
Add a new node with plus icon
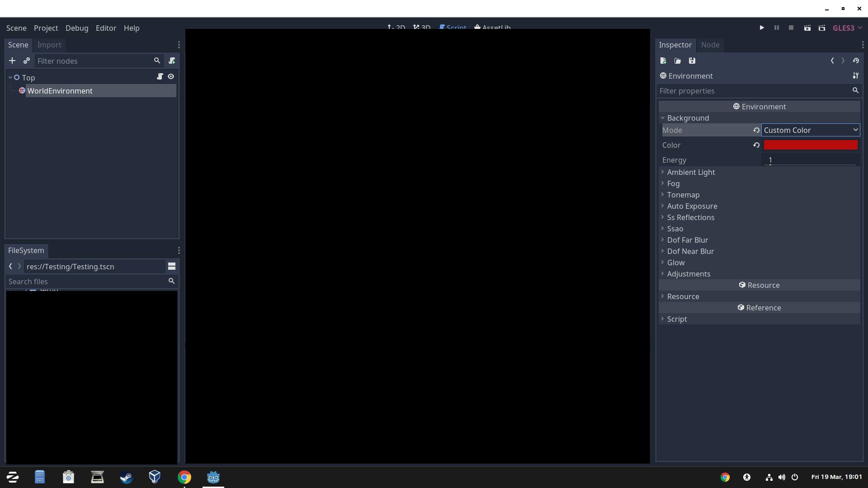(12, 61)
